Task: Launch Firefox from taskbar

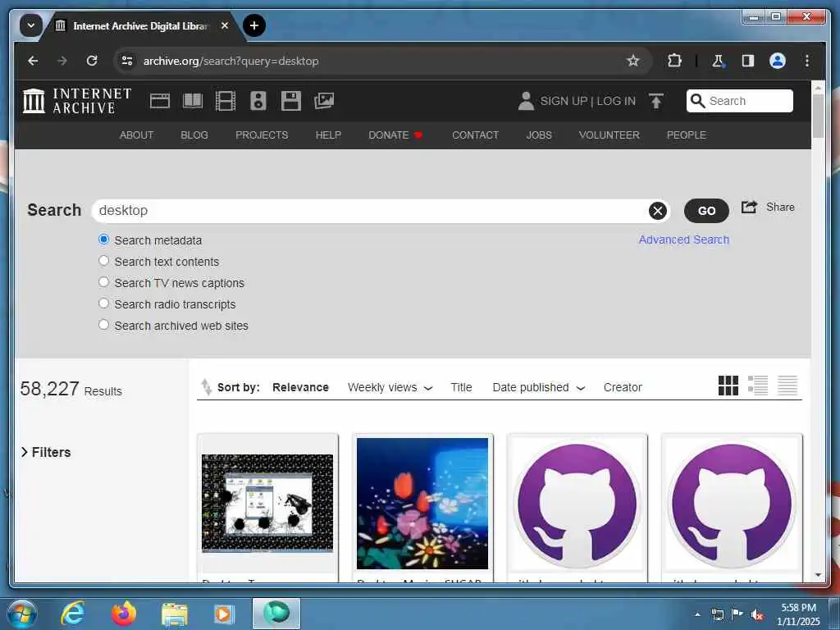Action: [123, 614]
